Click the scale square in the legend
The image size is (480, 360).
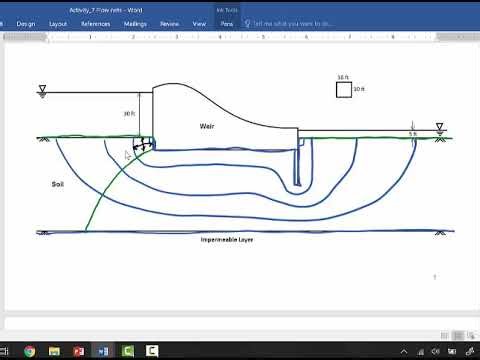click(344, 90)
